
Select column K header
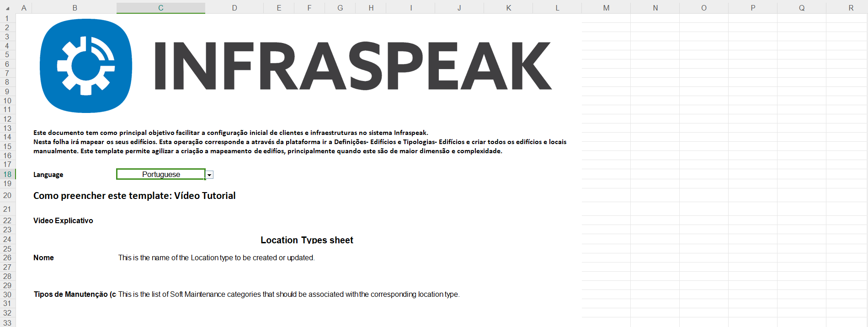pos(508,8)
